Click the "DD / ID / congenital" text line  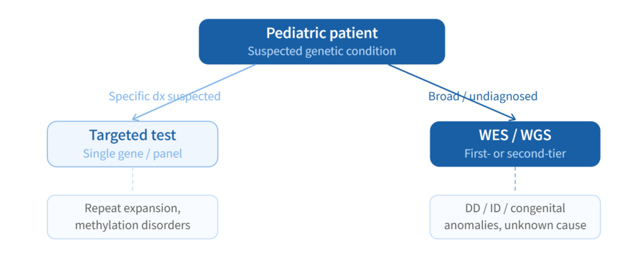click(515, 208)
